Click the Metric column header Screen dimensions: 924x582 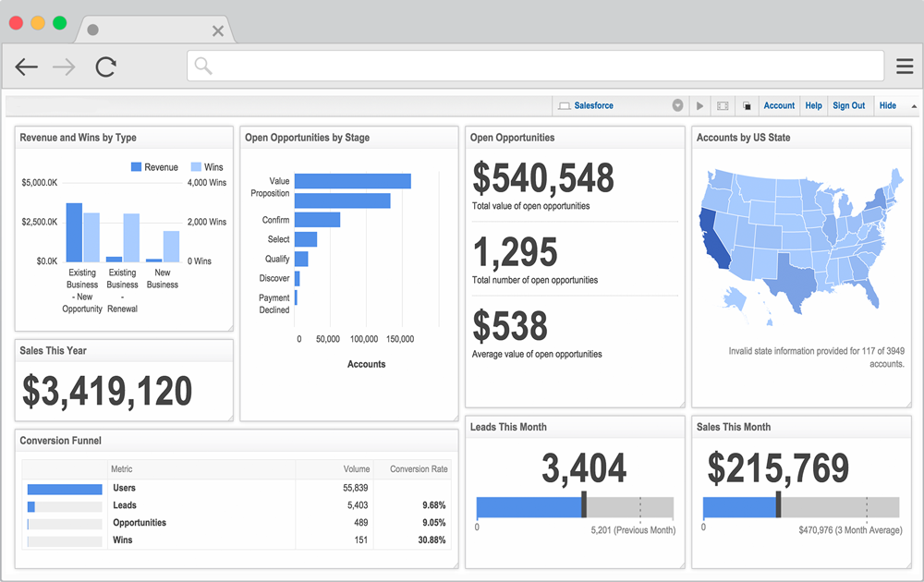tap(121, 469)
